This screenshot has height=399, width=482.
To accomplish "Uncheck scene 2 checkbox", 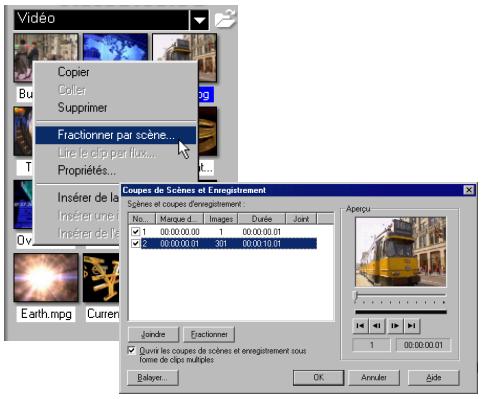I will (135, 243).
